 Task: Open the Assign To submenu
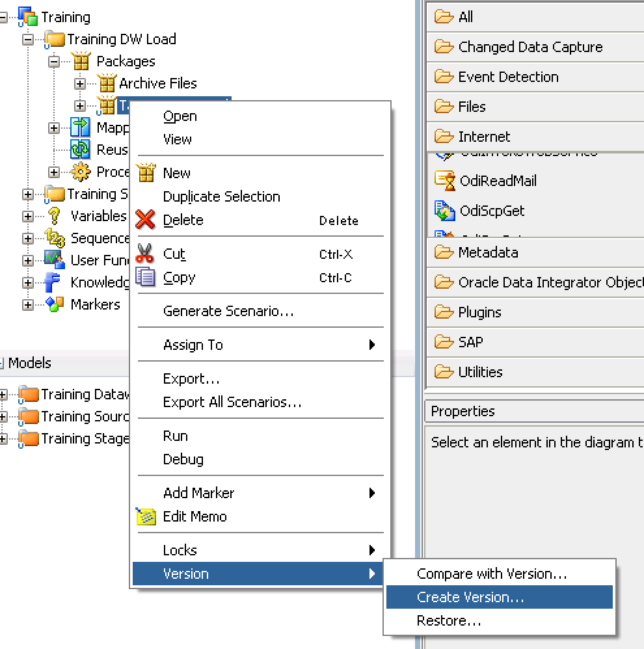pos(260,345)
